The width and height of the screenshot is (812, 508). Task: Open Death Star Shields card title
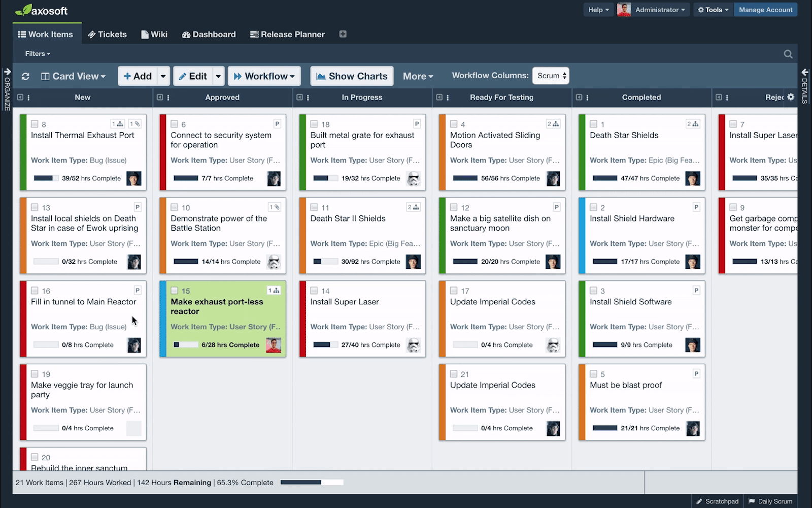pyautogui.click(x=624, y=135)
